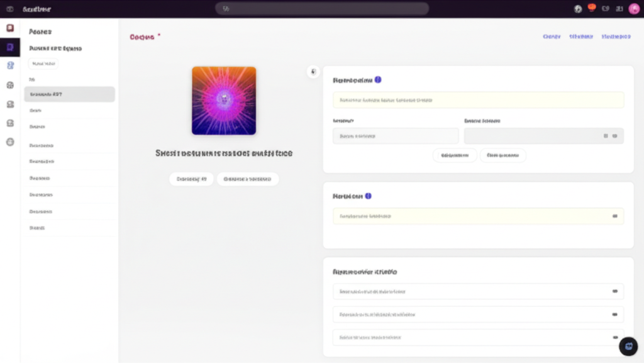Screen dimensions: 644x363
Task: Open the dark round chat button
Action: tap(628, 346)
